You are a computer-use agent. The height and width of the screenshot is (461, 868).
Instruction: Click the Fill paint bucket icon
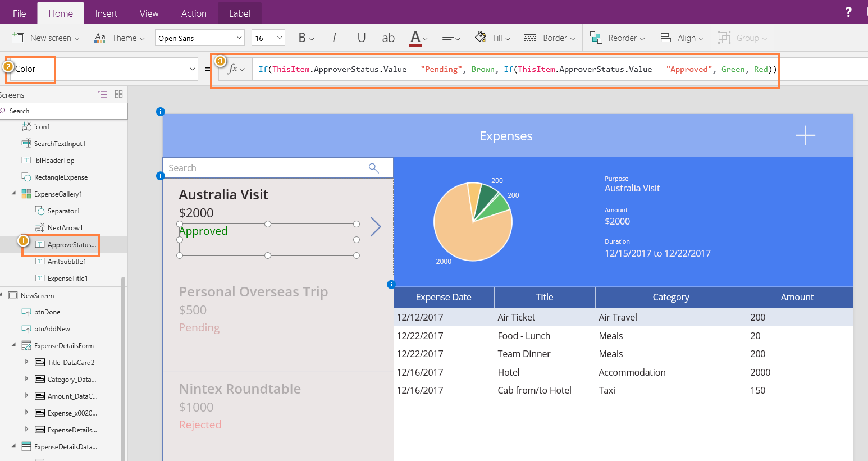(x=481, y=38)
